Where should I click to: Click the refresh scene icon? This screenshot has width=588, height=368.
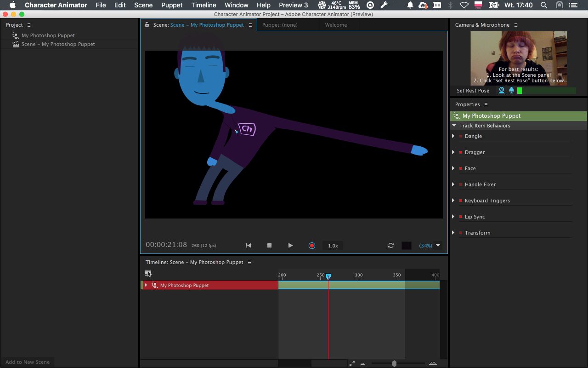(x=391, y=246)
